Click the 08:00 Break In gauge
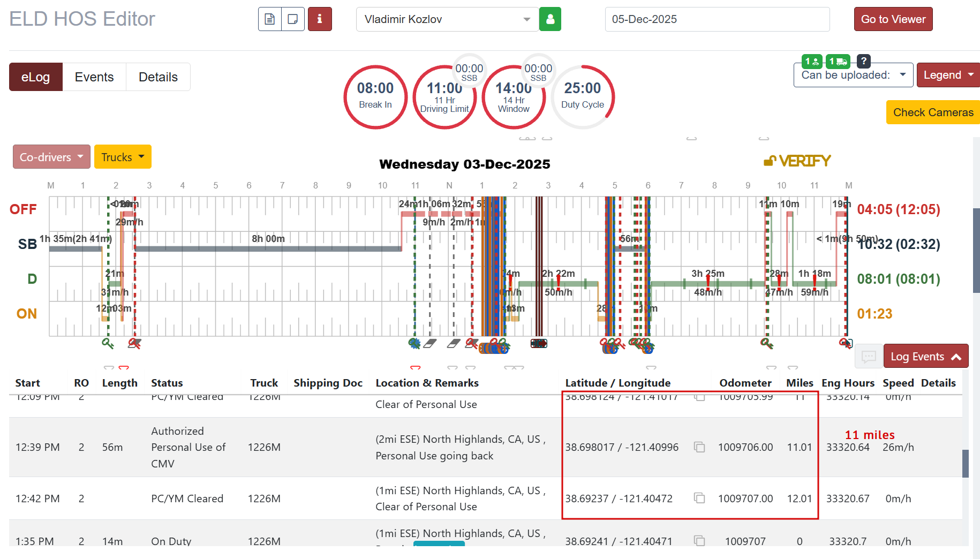The width and height of the screenshot is (980, 559). tap(375, 97)
